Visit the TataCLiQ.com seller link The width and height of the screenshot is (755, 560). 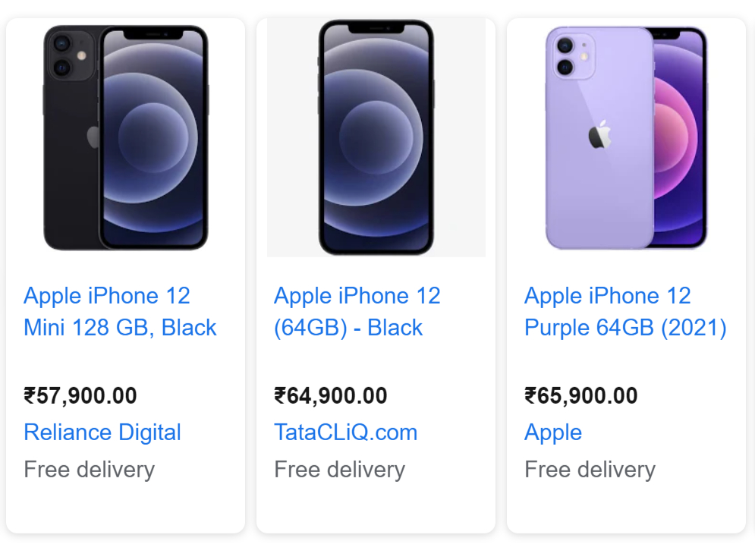tap(345, 433)
